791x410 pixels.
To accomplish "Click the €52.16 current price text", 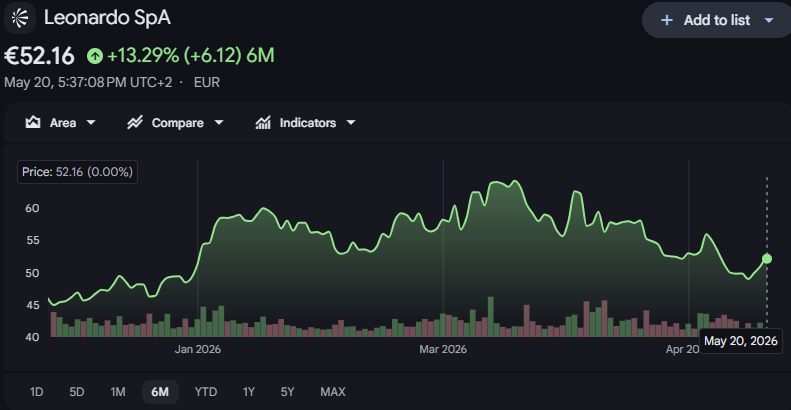I will point(39,55).
